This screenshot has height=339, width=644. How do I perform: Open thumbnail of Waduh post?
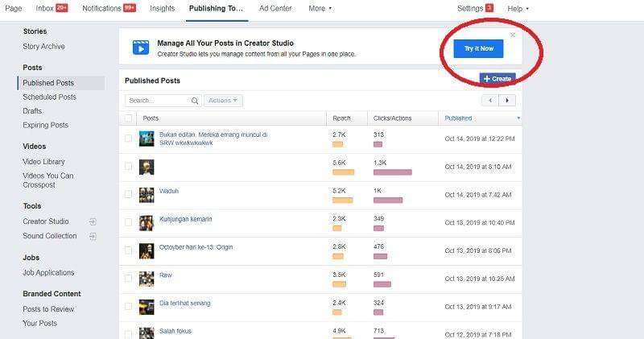[x=147, y=195]
